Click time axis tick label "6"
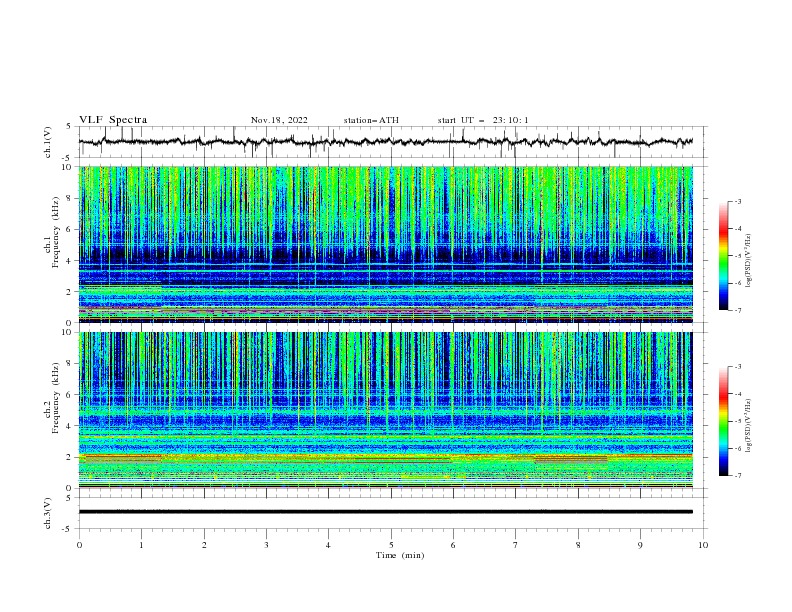Viewport: 792px width, 612px height. point(453,545)
